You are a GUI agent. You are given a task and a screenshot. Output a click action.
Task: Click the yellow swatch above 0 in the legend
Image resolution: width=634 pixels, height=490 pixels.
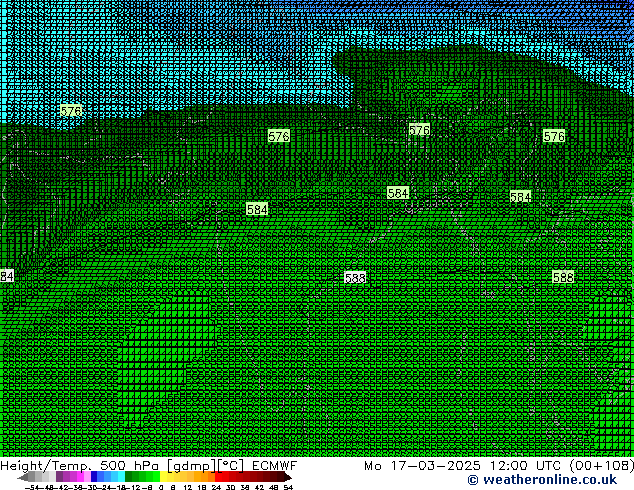click(163, 476)
